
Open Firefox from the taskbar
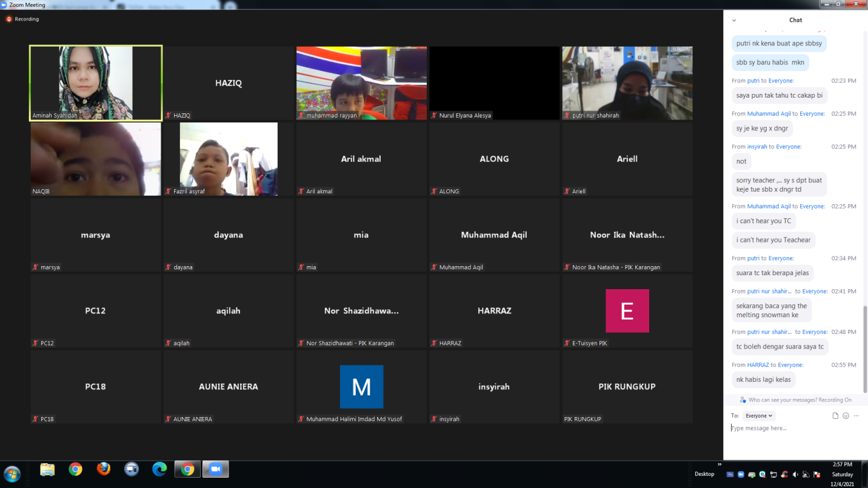[104, 469]
